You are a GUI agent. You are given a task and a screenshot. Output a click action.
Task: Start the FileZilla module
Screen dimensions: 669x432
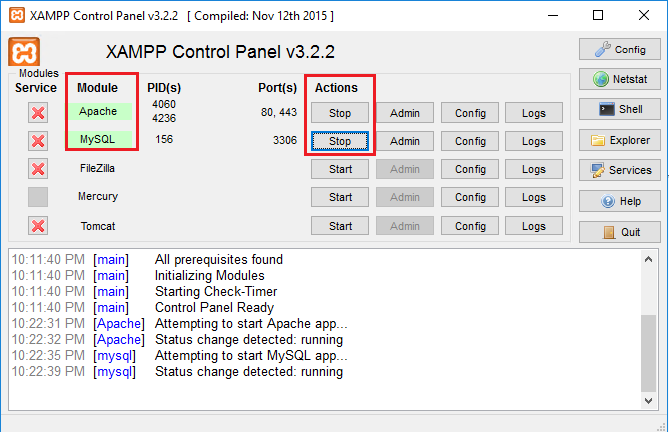340,169
